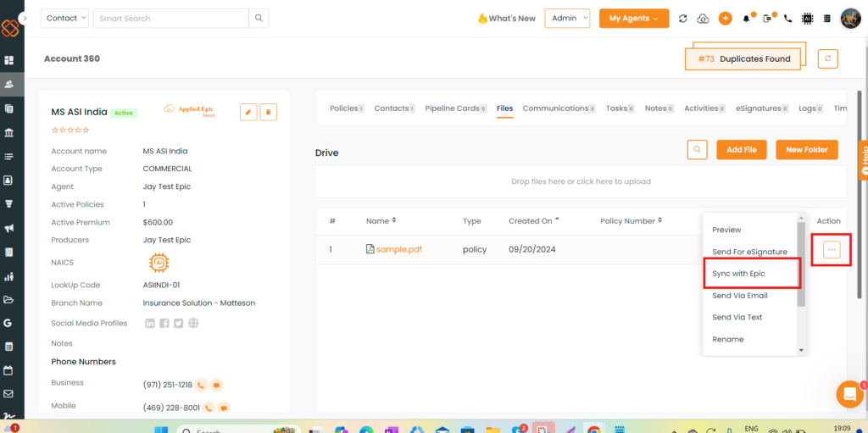868x433 pixels.
Task: Click the refresh button beside Duplicates Found
Action: 827,58
